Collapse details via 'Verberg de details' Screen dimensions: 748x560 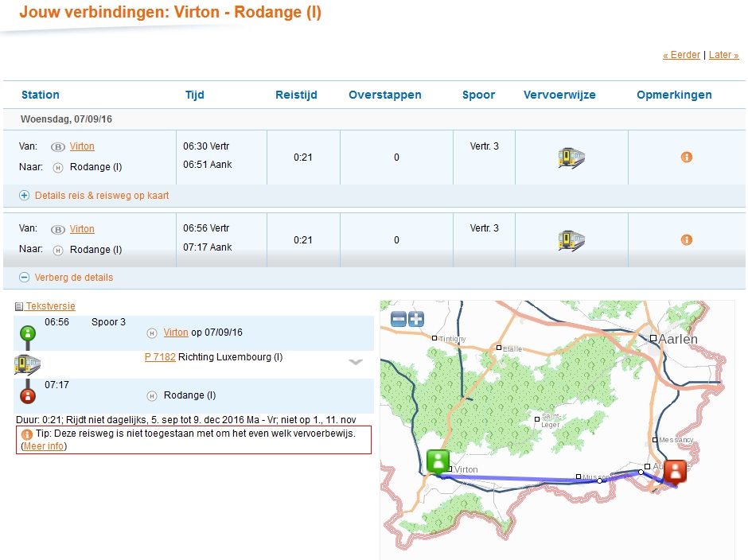point(73,278)
